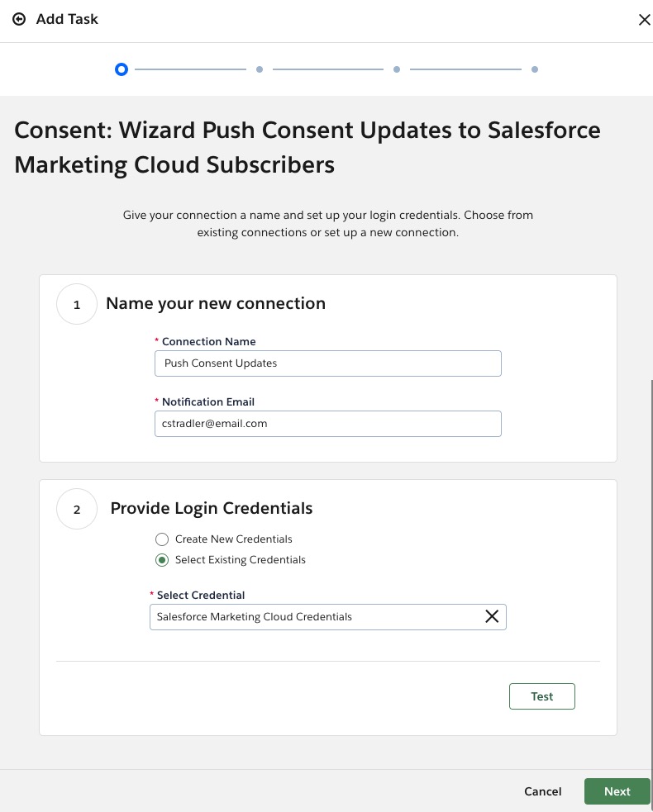Click the Add Task header label
653x812 pixels.
[x=65, y=19]
